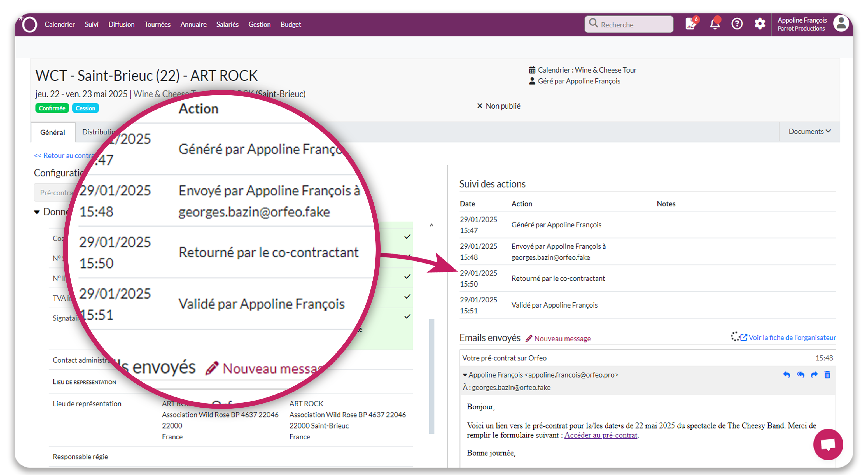868x475 pixels.
Task: Click the forward arrow icon on the email
Action: 814,375
